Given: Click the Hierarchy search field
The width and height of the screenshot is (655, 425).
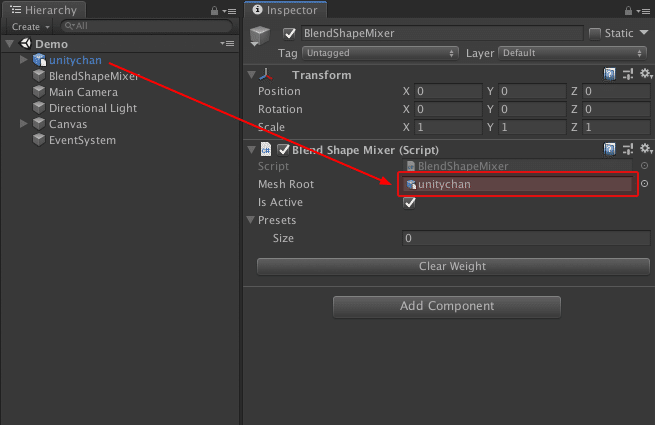Looking at the screenshot, I should tap(146, 26).
